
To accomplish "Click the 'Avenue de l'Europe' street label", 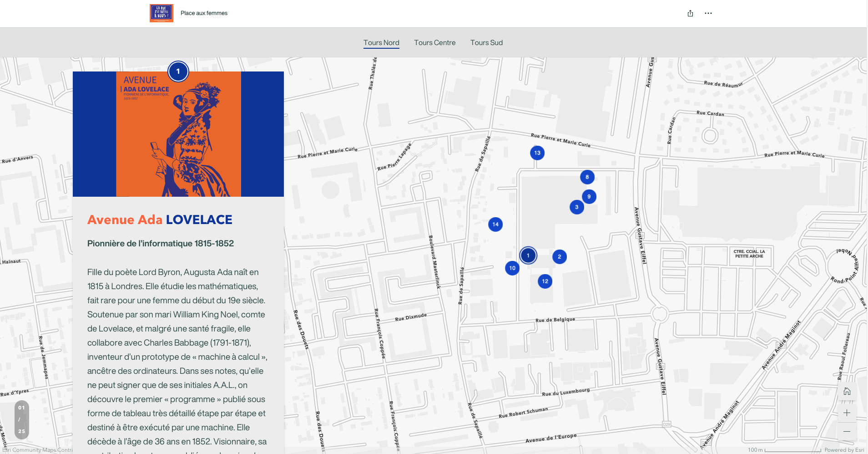I will (551, 438).
